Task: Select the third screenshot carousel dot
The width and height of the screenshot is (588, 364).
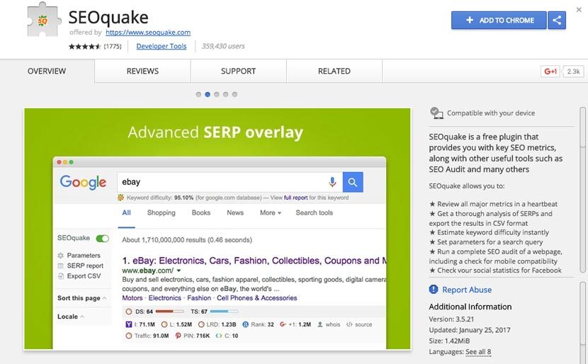Action: [216, 94]
